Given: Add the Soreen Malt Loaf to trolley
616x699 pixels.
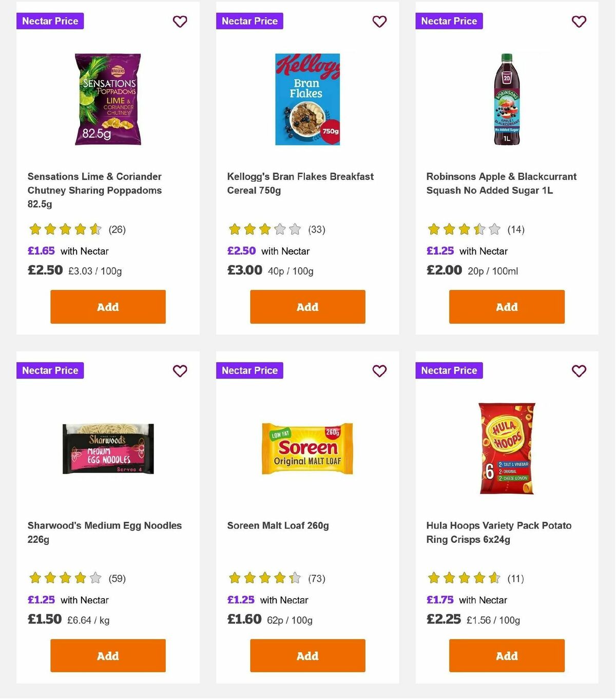Looking at the screenshot, I should (307, 656).
